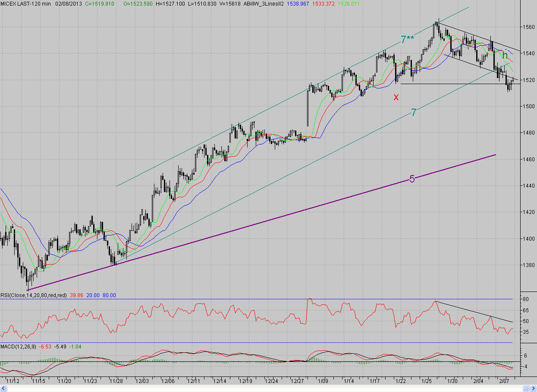Click the '1/09' date axis label

pyautogui.click(x=323, y=381)
